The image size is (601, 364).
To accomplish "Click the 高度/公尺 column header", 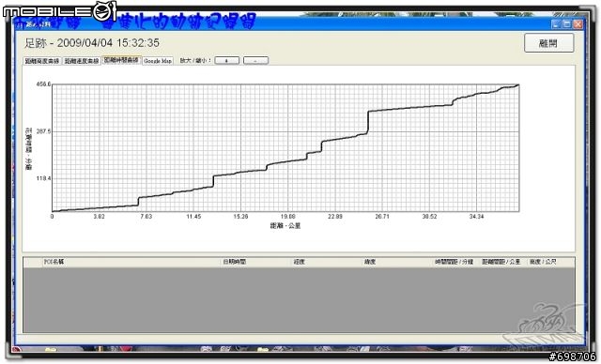I will tap(543, 262).
